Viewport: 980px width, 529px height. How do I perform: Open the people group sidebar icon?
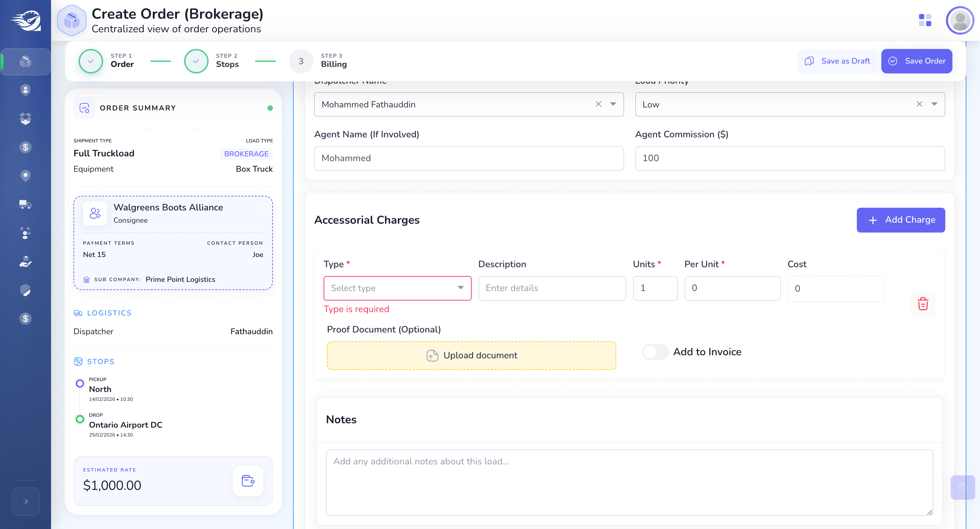coord(26,233)
